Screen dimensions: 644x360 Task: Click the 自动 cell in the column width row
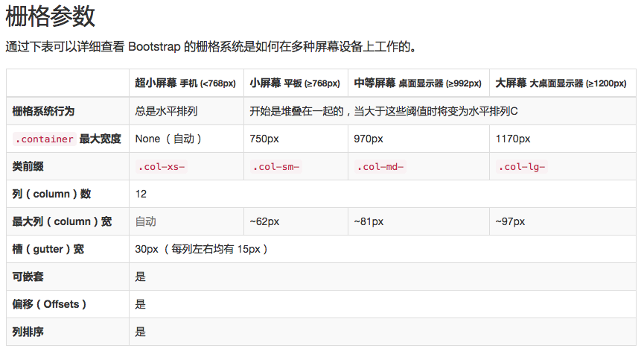(146, 221)
